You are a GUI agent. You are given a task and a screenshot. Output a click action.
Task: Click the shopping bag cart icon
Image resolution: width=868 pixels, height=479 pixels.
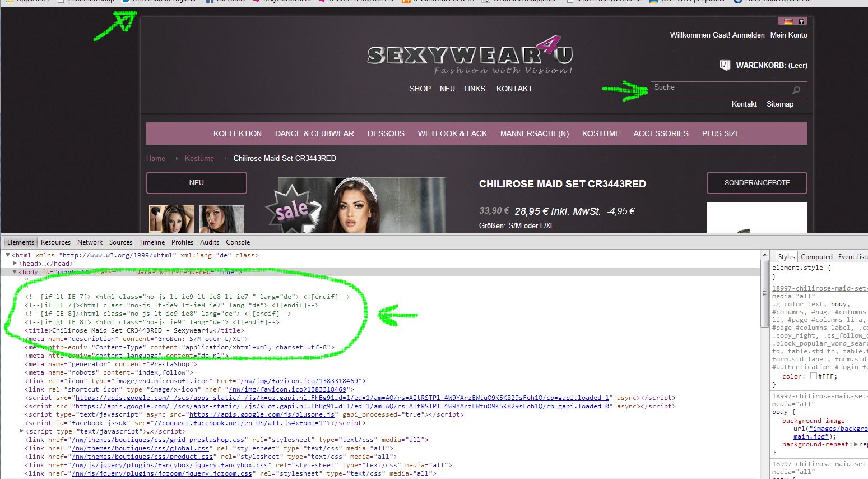[x=725, y=65]
